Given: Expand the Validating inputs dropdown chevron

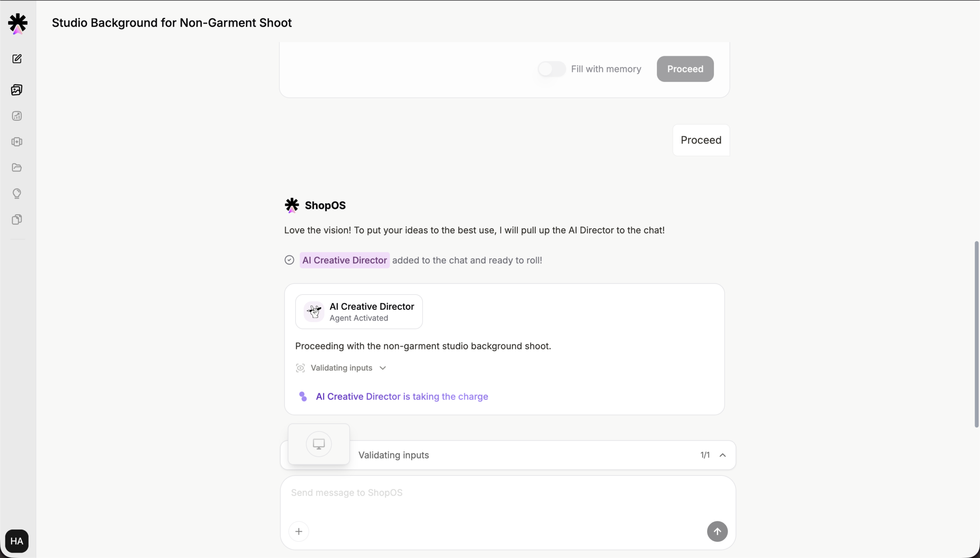Looking at the screenshot, I should coord(382,368).
